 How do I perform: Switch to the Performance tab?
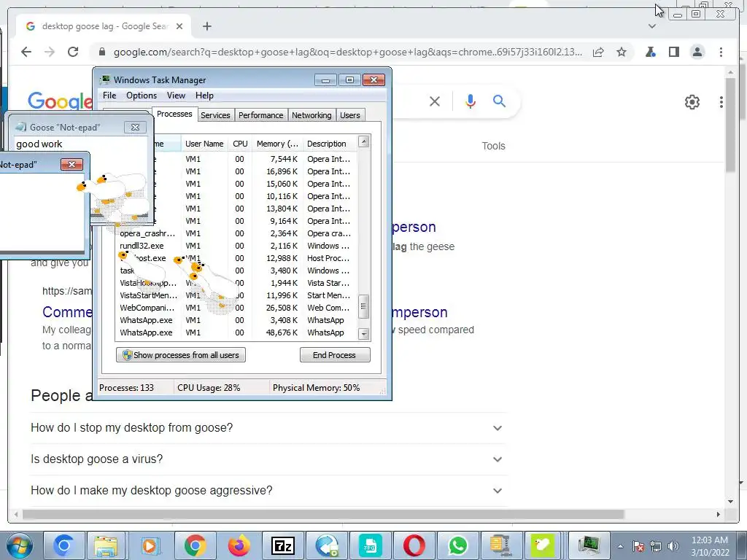pos(260,115)
